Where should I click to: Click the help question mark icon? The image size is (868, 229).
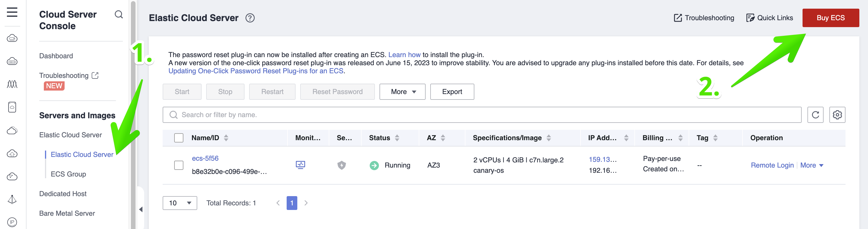[250, 18]
